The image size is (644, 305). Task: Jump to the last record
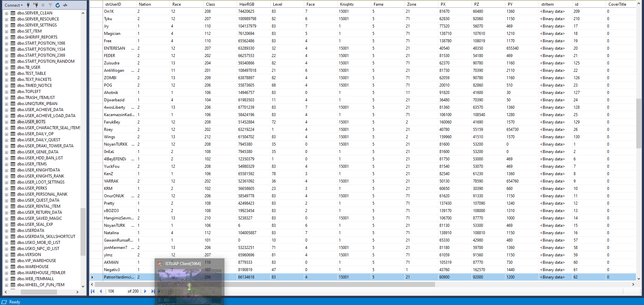(153, 291)
